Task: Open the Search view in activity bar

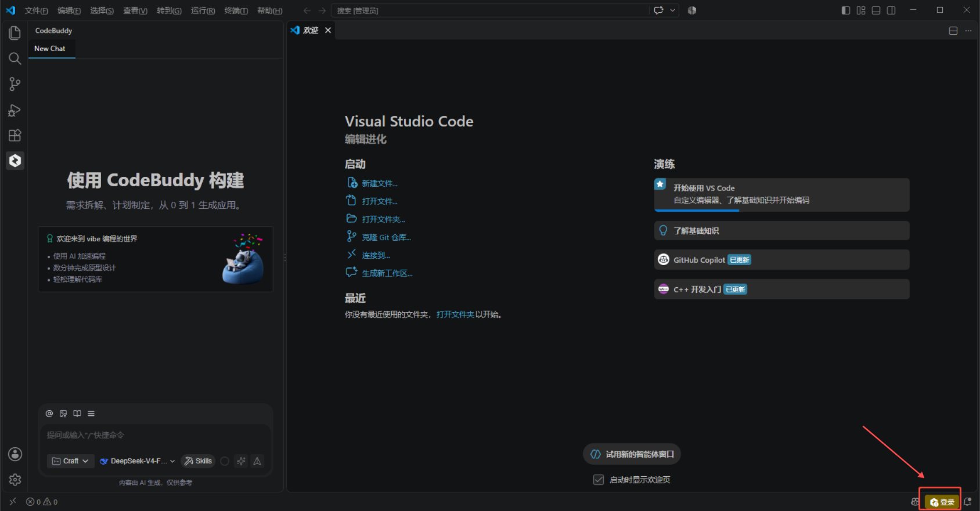Action: [15, 59]
